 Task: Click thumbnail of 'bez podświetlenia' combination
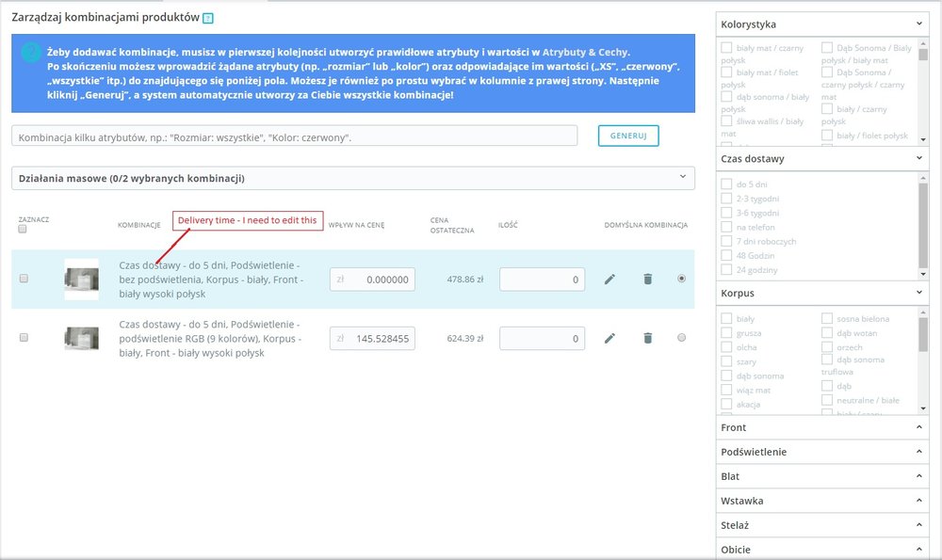82,280
